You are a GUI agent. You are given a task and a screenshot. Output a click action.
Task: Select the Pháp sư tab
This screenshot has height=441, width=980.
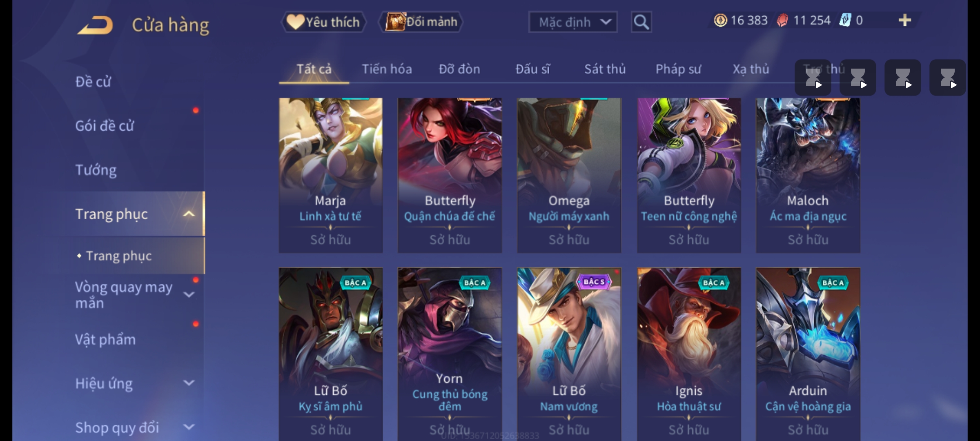[x=678, y=69]
